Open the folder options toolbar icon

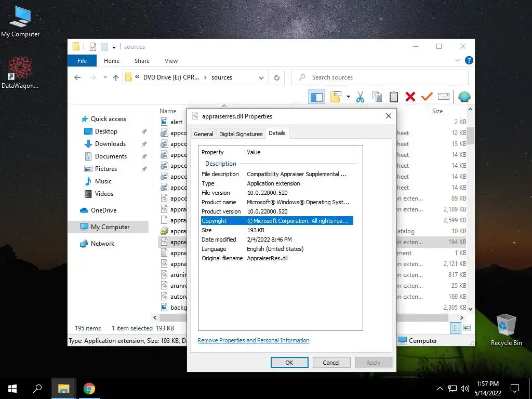click(336, 97)
